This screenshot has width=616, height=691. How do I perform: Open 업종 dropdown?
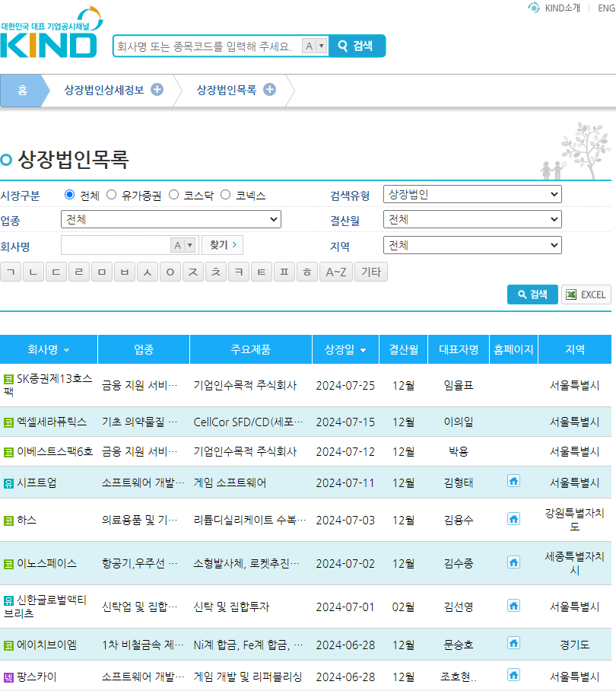coord(171,219)
